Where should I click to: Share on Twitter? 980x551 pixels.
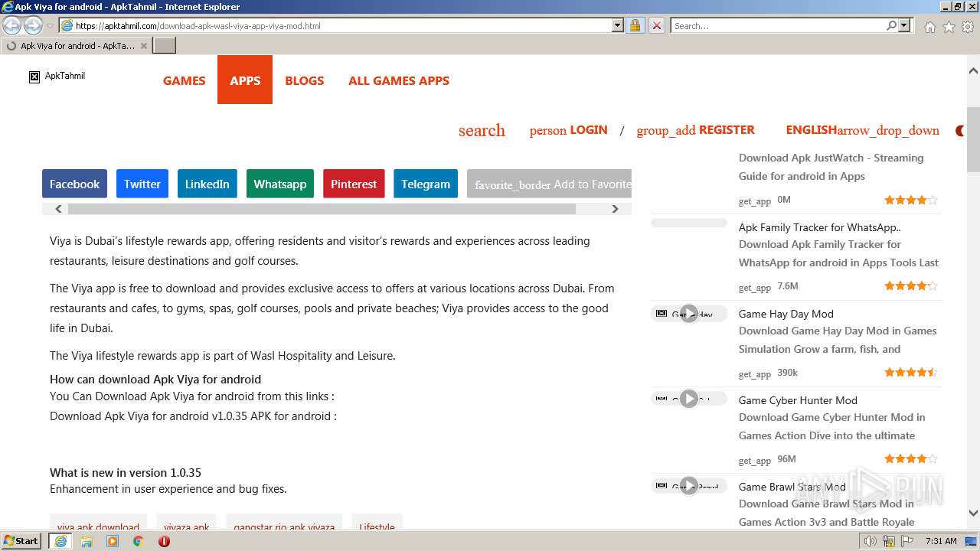142,184
